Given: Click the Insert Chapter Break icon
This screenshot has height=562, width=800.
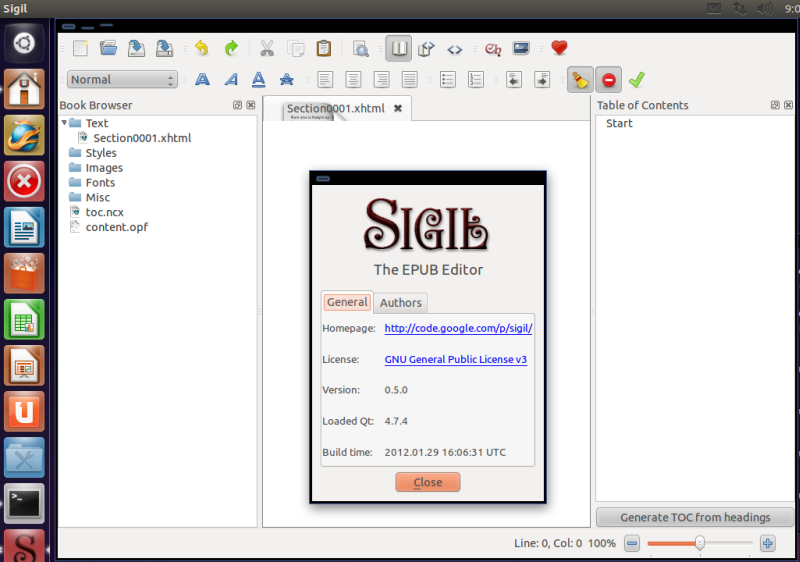Looking at the screenshot, I should point(493,49).
